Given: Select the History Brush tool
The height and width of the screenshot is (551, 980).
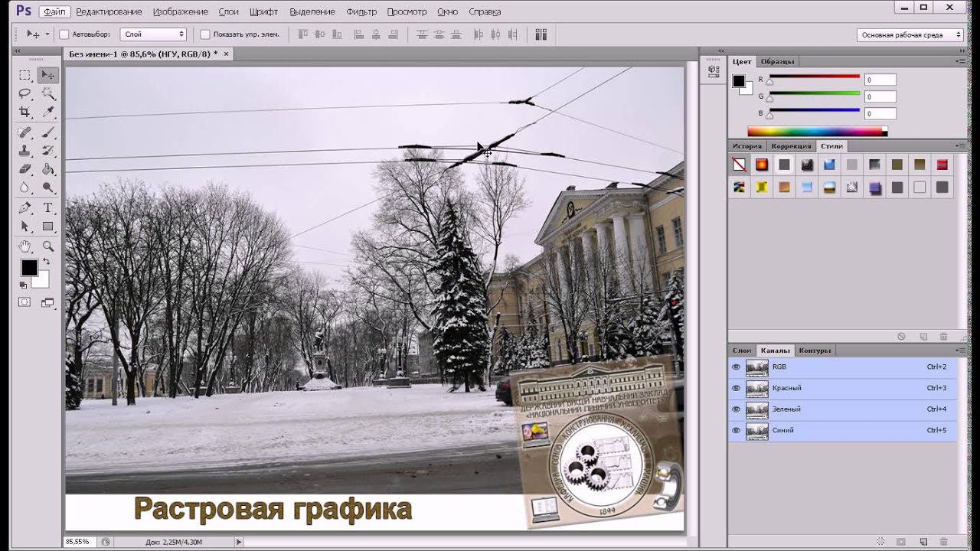Looking at the screenshot, I should click(47, 152).
